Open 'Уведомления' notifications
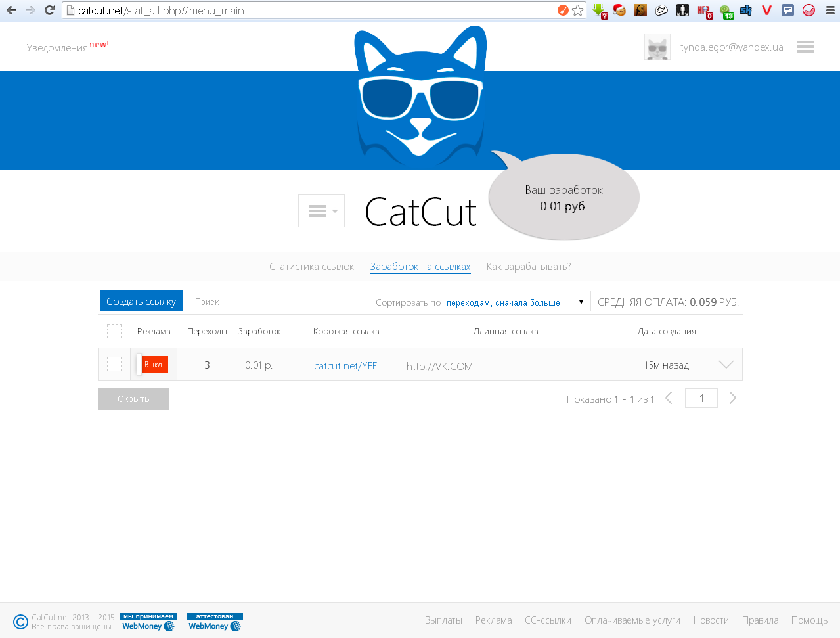The height and width of the screenshot is (638, 840). pyautogui.click(x=57, y=47)
